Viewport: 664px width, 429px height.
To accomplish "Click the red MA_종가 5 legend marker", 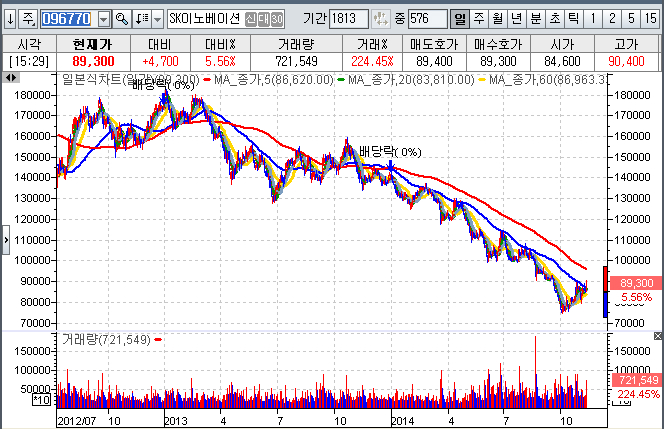I will point(207,78).
